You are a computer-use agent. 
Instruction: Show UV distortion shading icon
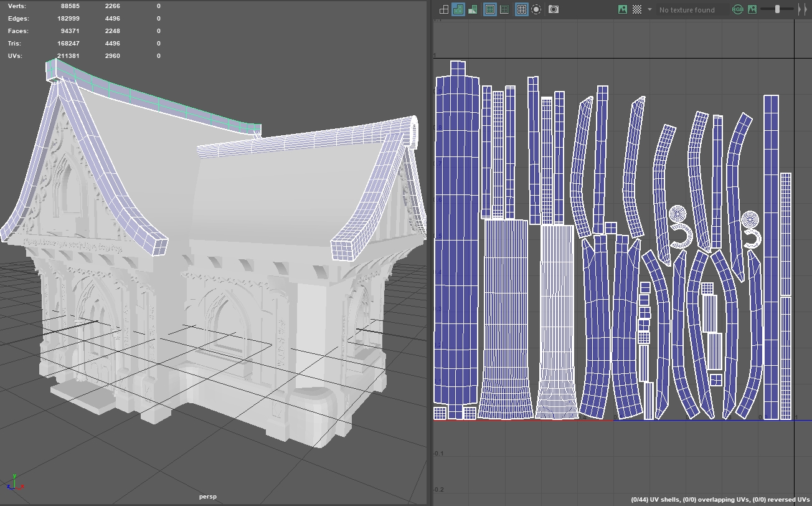tap(473, 9)
